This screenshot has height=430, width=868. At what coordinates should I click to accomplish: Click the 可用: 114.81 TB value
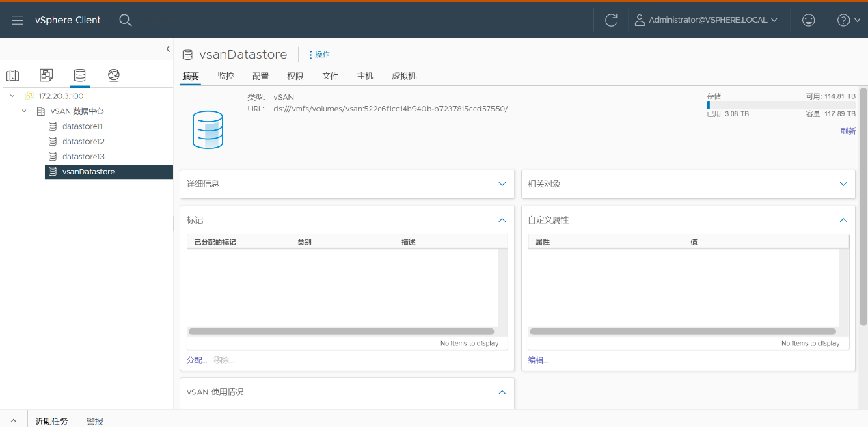coord(830,96)
